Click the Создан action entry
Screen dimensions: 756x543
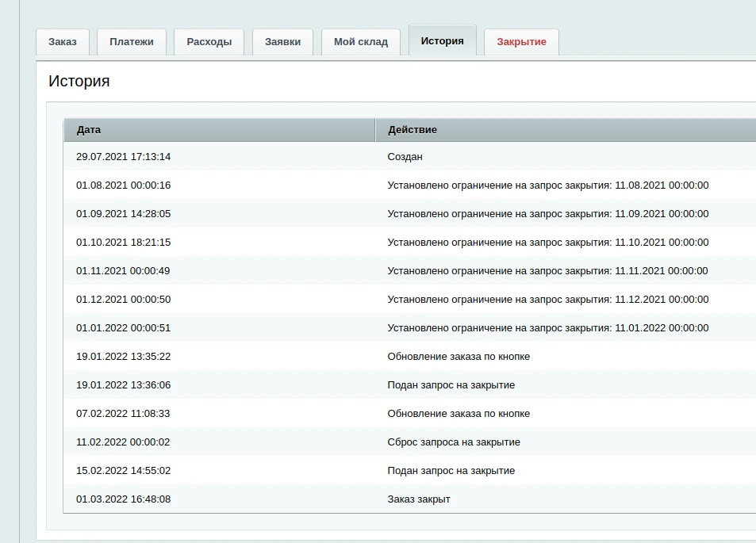405,157
